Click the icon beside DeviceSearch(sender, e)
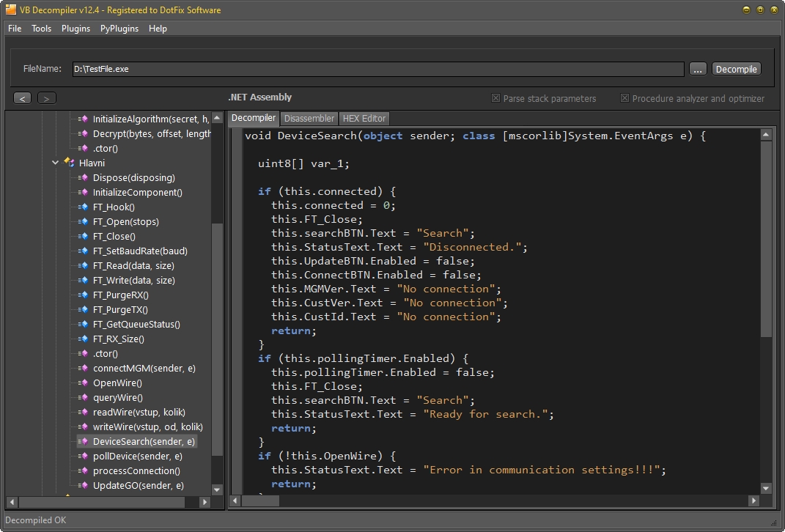This screenshot has height=532, width=785. pyautogui.click(x=83, y=441)
